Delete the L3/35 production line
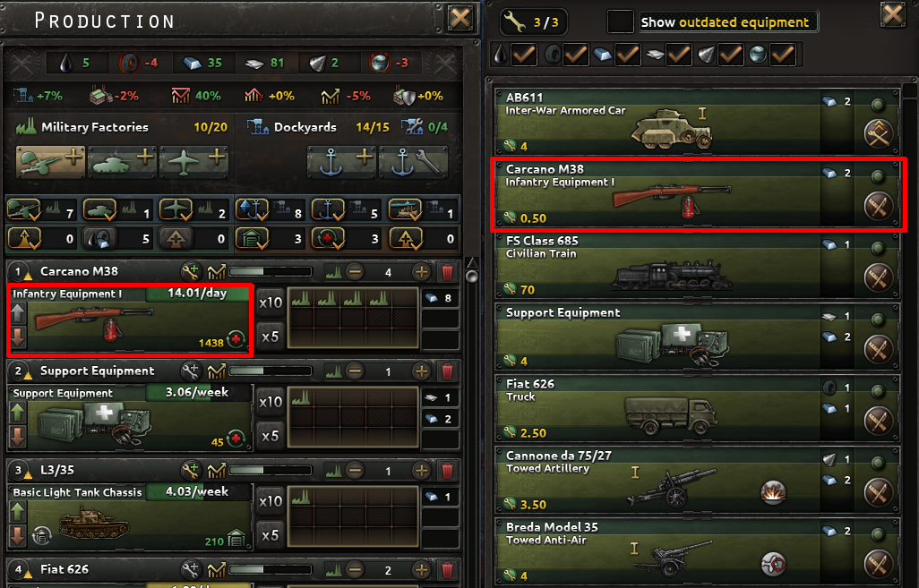This screenshot has height=588, width=919. coord(447,470)
